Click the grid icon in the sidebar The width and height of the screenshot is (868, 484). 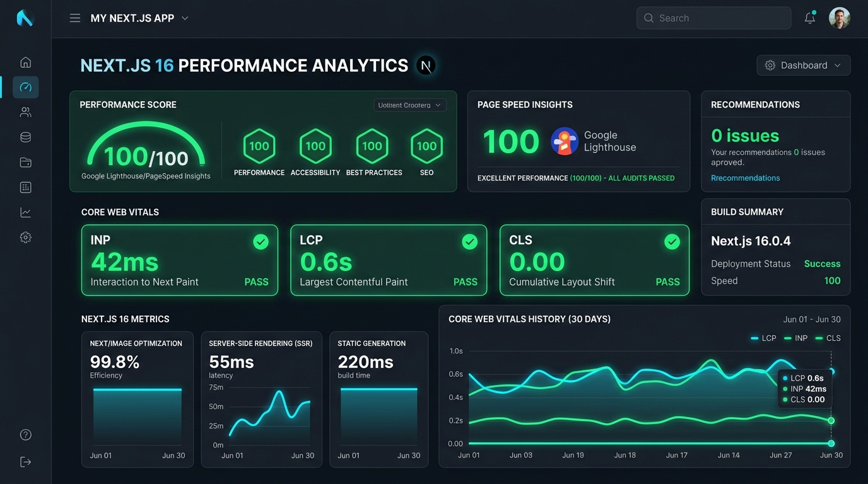[25, 187]
